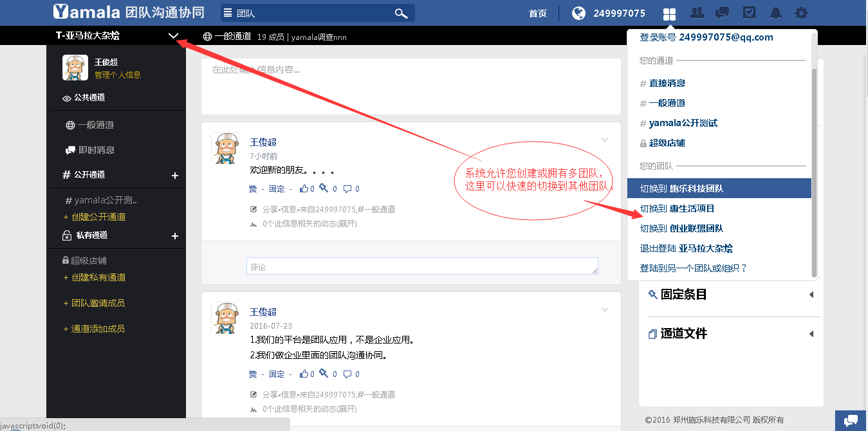
Task: Click the 评论 comment input field
Action: tap(422, 266)
